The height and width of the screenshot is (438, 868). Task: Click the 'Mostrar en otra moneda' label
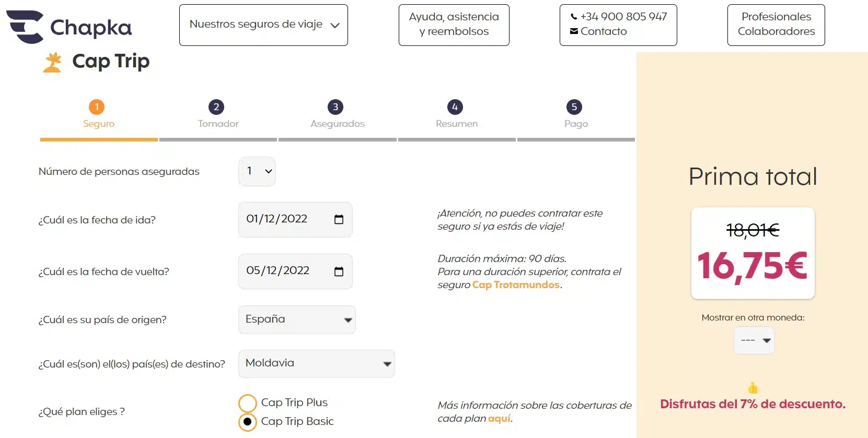(x=753, y=317)
